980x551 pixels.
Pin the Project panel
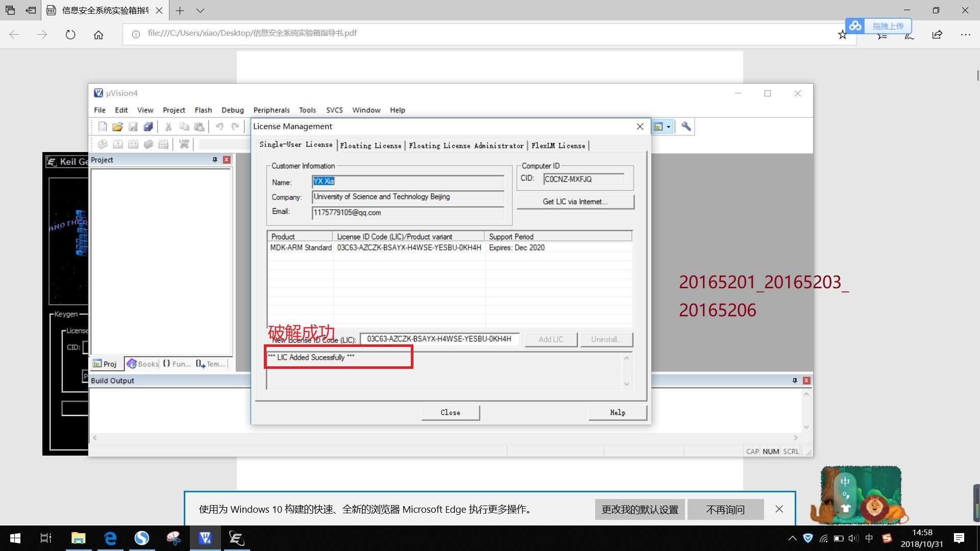[215, 160]
